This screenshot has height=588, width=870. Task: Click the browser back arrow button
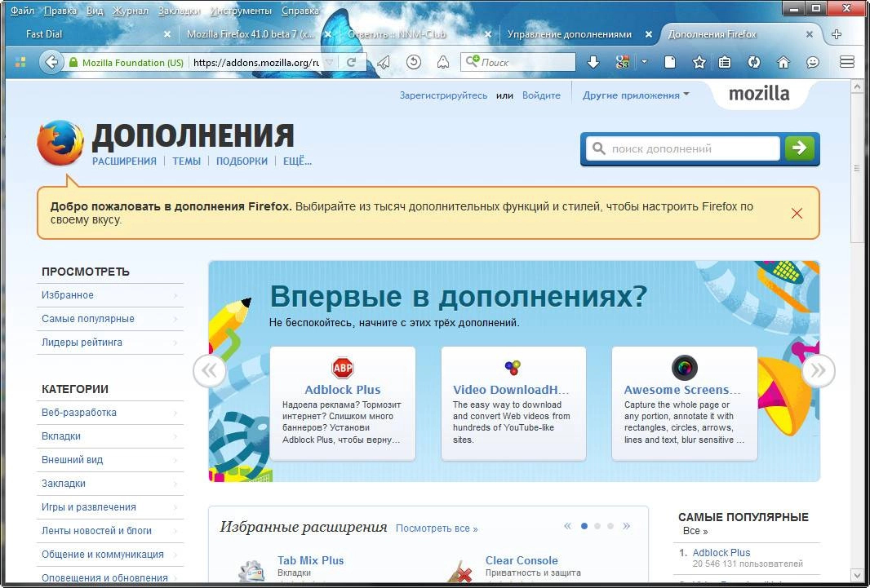[51, 62]
